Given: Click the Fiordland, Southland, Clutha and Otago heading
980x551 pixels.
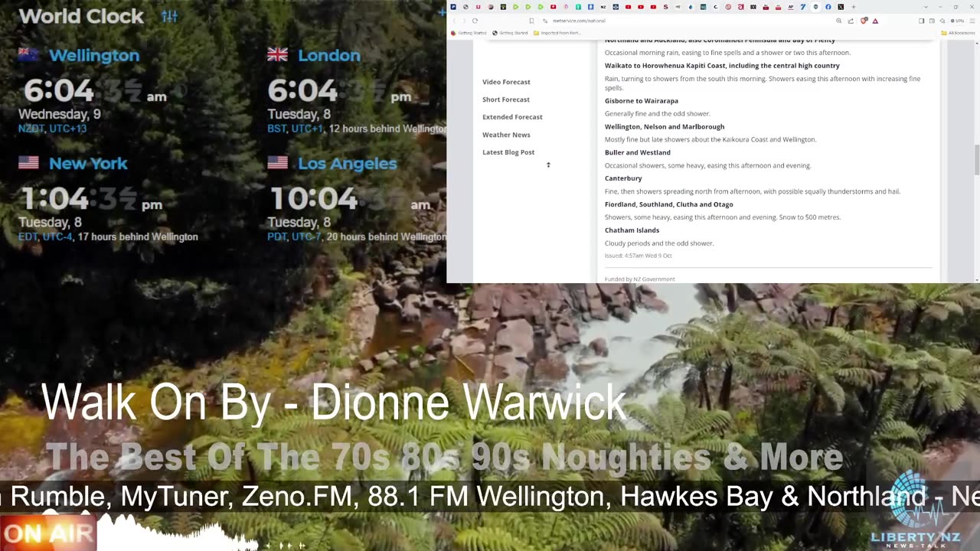Looking at the screenshot, I should pos(669,204).
